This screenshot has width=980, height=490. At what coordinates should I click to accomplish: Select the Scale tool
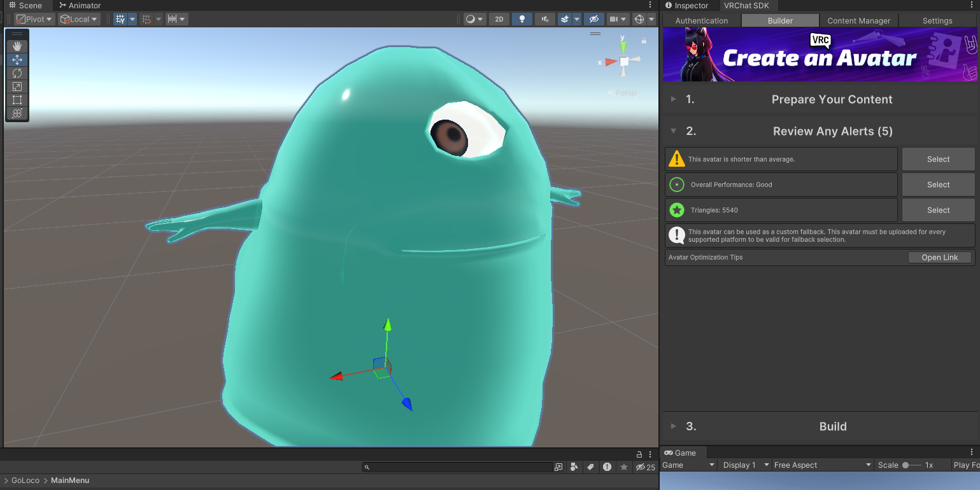(17, 87)
